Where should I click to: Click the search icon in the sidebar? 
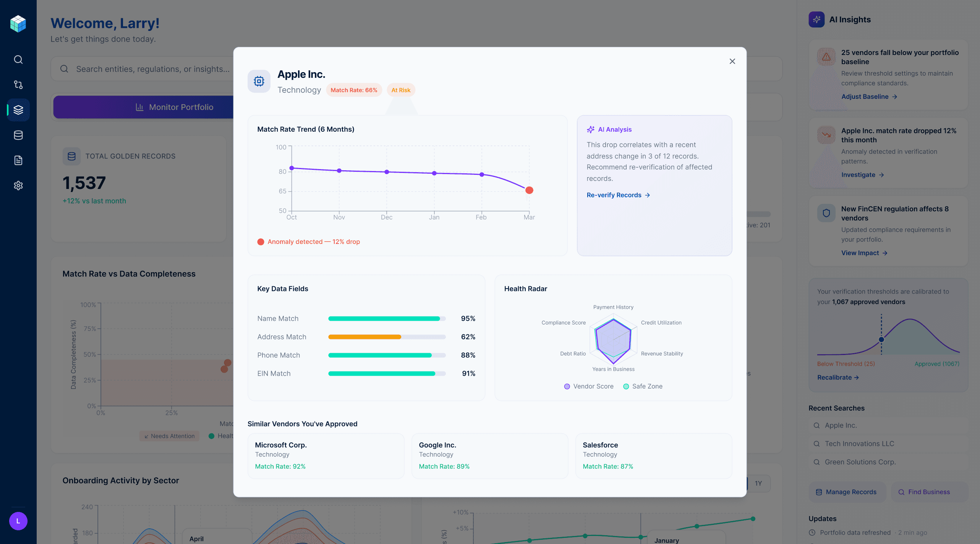(x=18, y=60)
